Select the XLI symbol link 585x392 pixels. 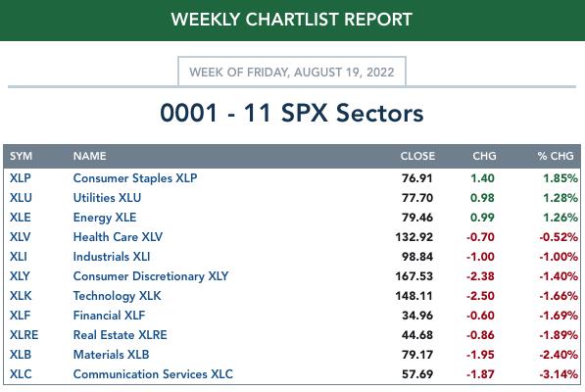(x=19, y=256)
